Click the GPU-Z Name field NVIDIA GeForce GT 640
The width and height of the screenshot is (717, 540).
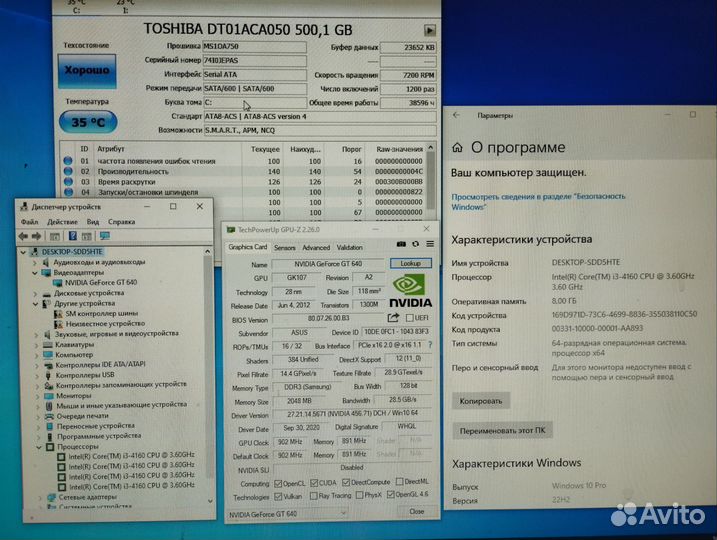(x=328, y=264)
